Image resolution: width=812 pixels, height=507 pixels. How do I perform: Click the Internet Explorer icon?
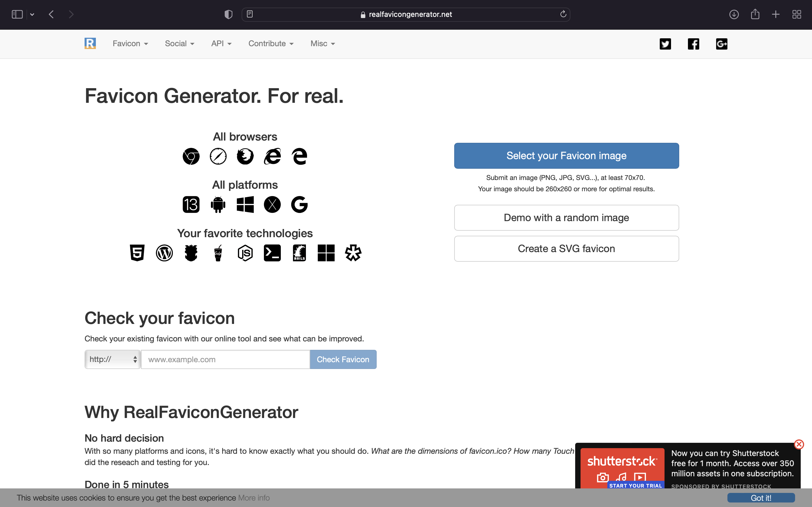(x=272, y=156)
